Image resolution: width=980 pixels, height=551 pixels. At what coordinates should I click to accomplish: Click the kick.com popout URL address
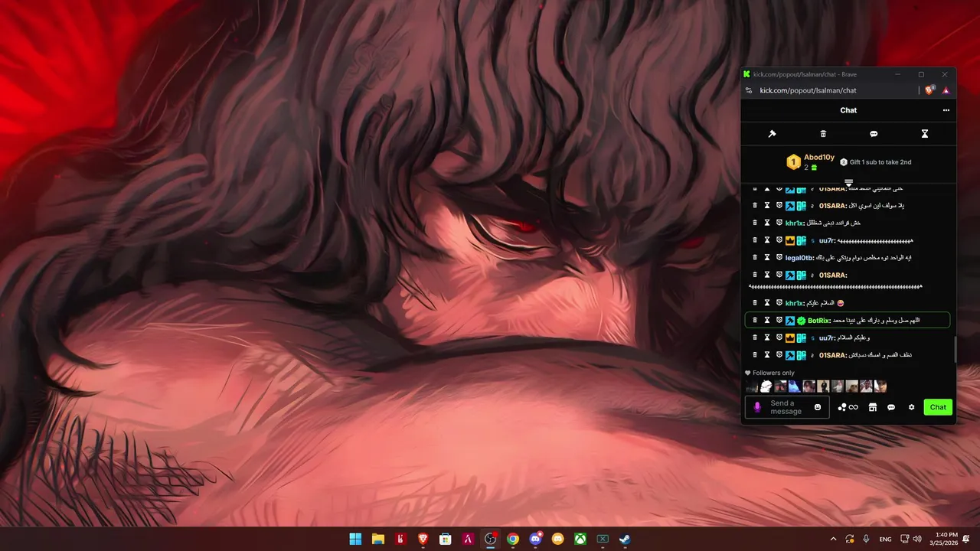tap(808, 90)
